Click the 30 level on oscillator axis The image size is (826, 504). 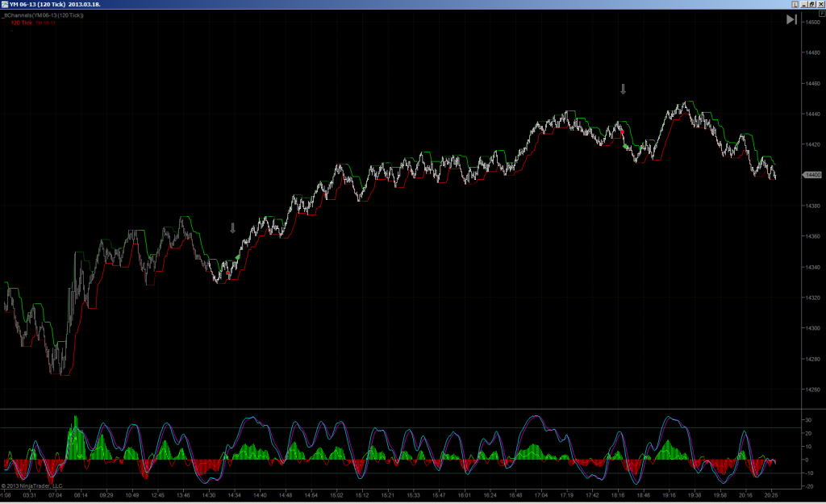(x=808, y=420)
